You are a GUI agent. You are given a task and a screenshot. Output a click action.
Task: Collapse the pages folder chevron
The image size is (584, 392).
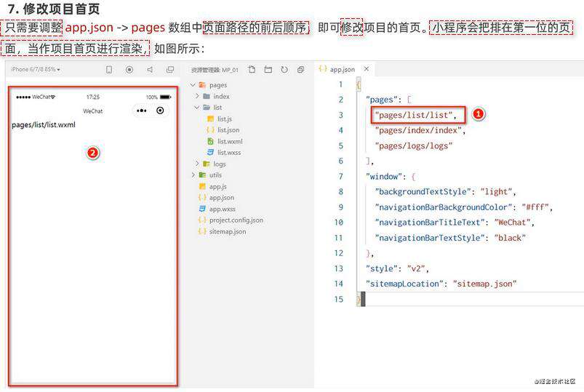coord(193,85)
